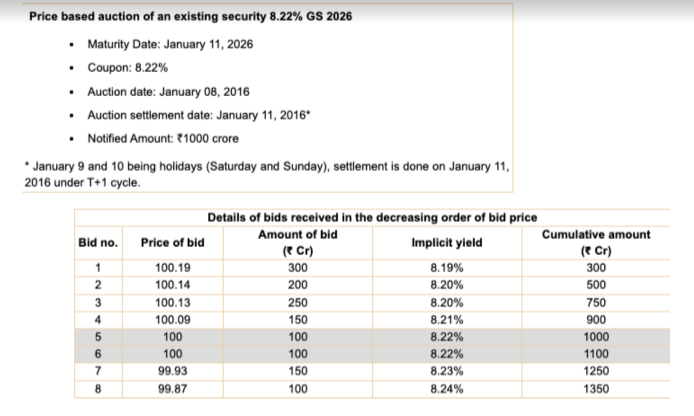Select the 99.93 bid price cell
Viewport: 694px width, 416px height.
(173, 372)
